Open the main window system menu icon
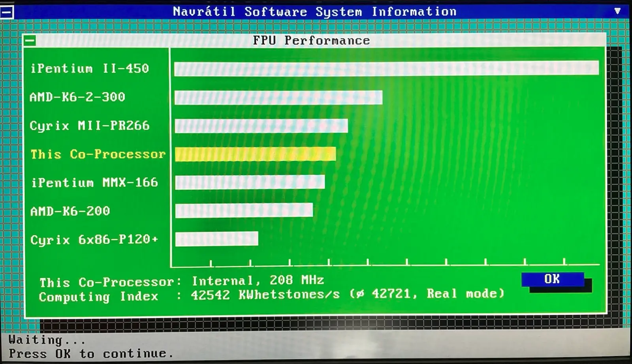This screenshot has width=632, height=364. coord(7,12)
